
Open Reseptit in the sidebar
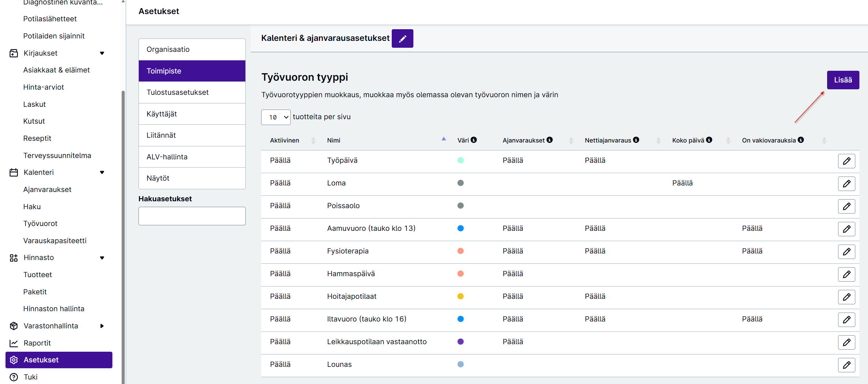37,138
